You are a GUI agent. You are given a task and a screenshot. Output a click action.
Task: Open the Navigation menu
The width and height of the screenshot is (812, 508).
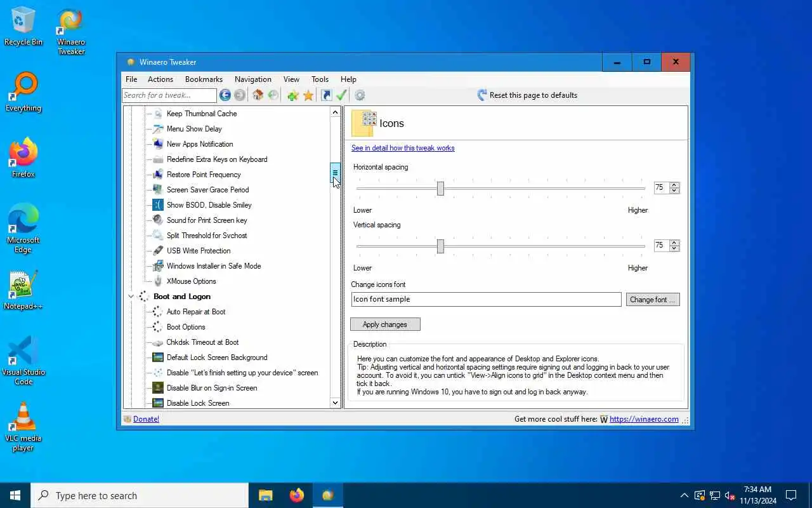click(x=253, y=79)
